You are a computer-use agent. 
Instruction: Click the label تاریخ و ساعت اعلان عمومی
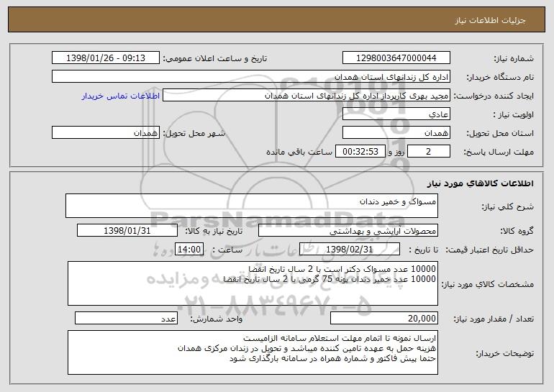[x=215, y=59]
